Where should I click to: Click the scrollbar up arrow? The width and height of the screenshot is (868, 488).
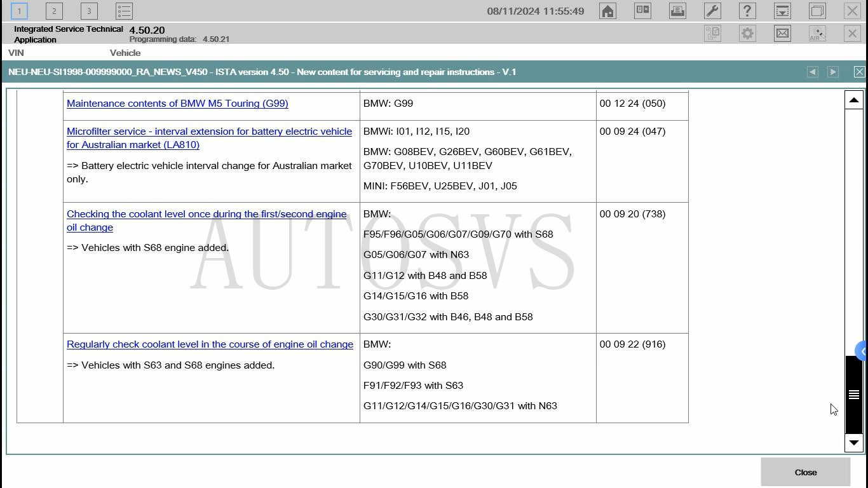(853, 100)
